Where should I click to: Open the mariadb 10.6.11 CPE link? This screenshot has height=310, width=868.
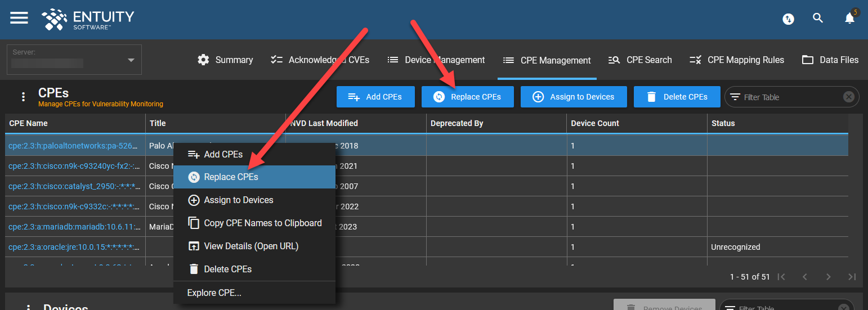click(73, 227)
